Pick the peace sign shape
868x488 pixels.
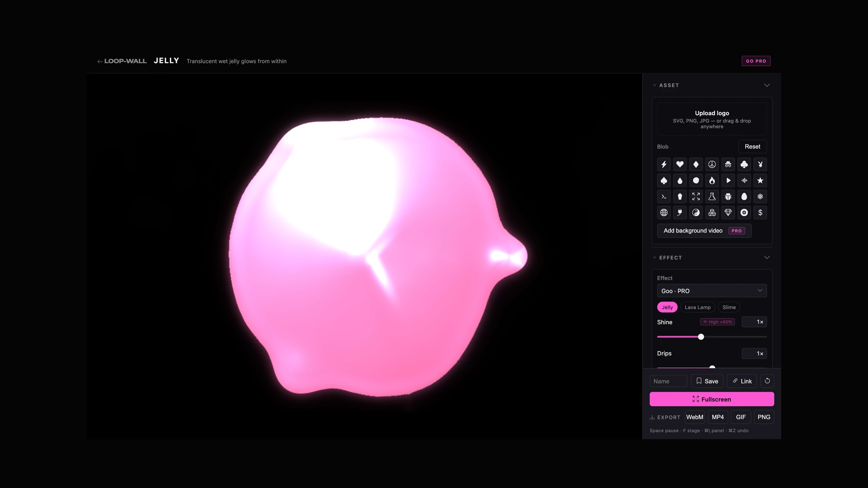[712, 164]
